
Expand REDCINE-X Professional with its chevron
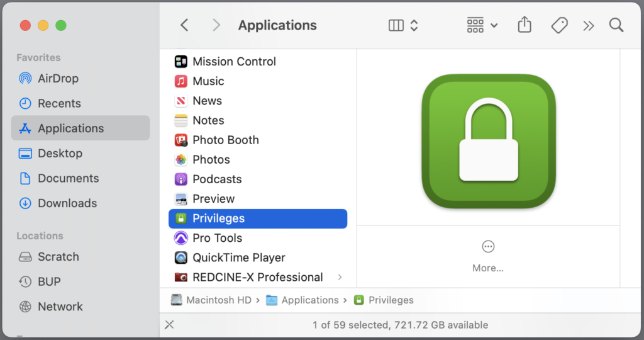pos(340,277)
